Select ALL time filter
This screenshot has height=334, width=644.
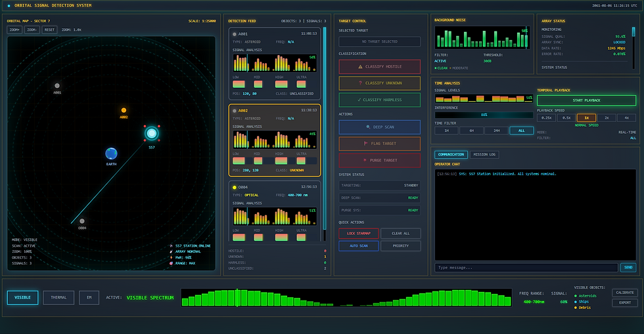(x=522, y=131)
